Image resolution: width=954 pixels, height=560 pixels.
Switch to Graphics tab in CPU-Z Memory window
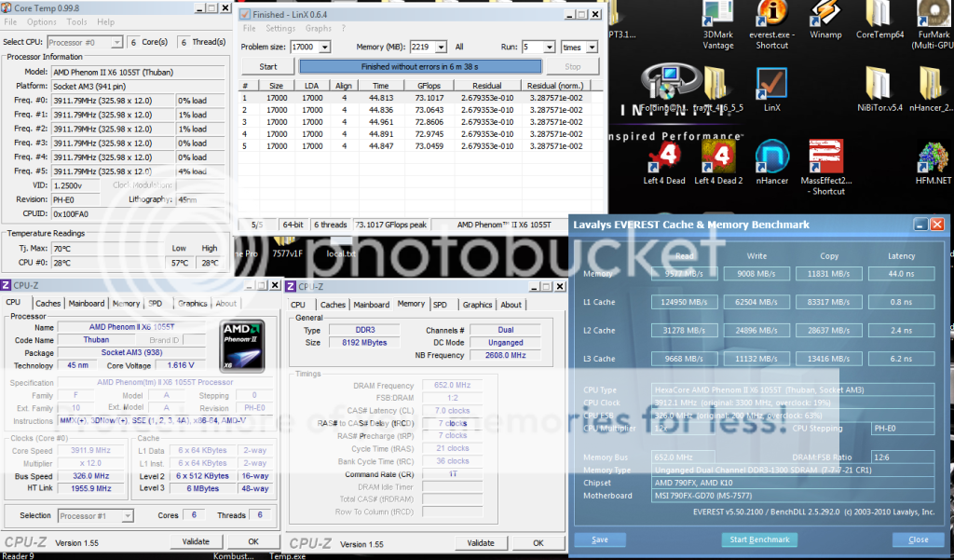477,305
